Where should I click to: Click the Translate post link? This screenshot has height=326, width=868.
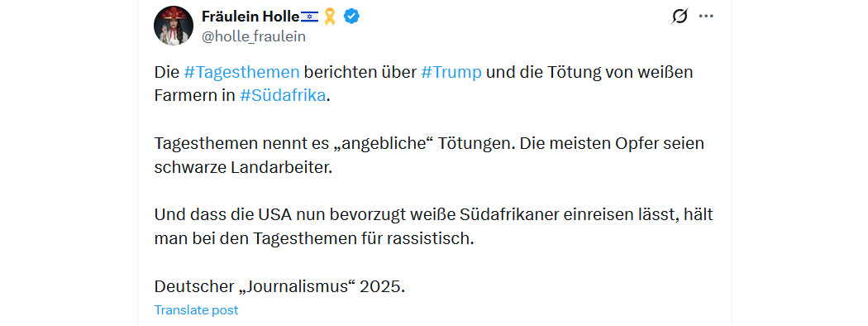(x=196, y=310)
